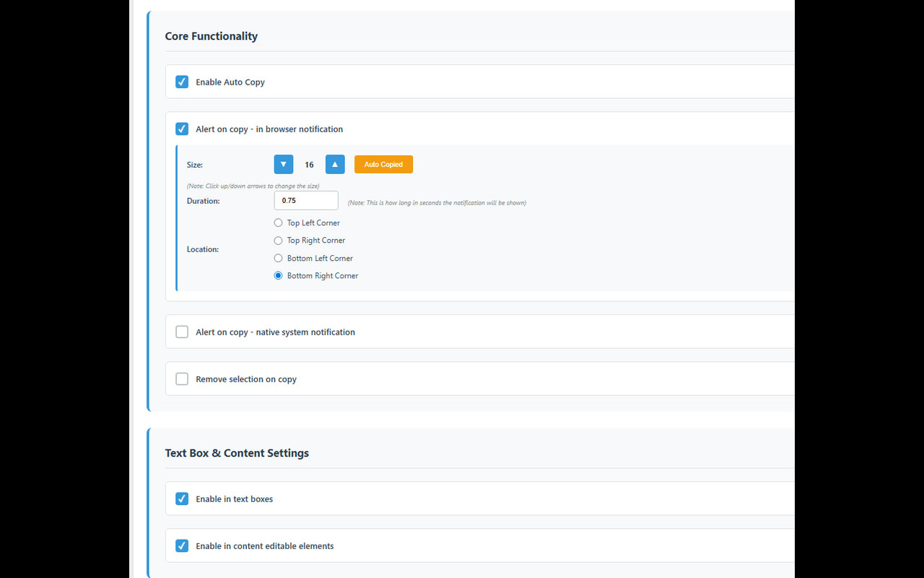Toggle Enable in content editable elements
Image resolution: width=924 pixels, height=578 pixels.
(182, 545)
